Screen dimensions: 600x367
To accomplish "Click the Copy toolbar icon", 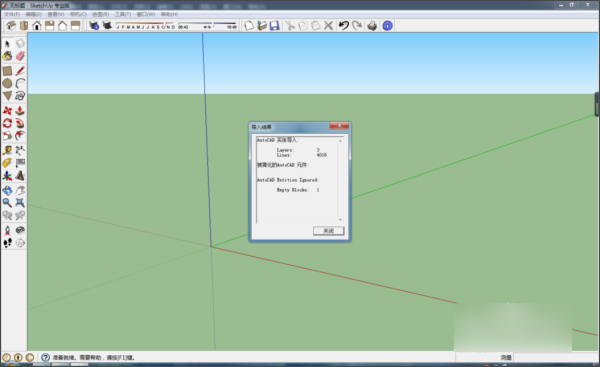I will [303, 26].
